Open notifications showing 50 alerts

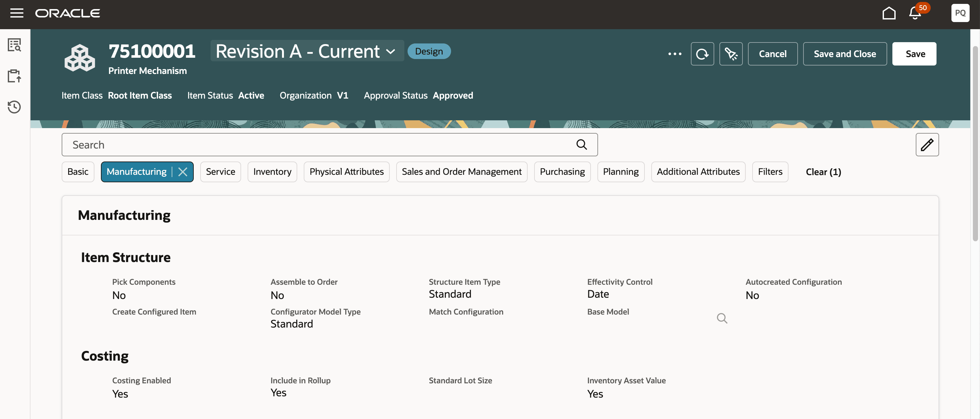915,13
